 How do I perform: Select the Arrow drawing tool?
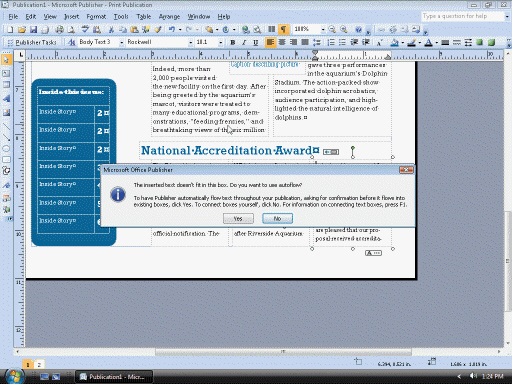point(6,137)
